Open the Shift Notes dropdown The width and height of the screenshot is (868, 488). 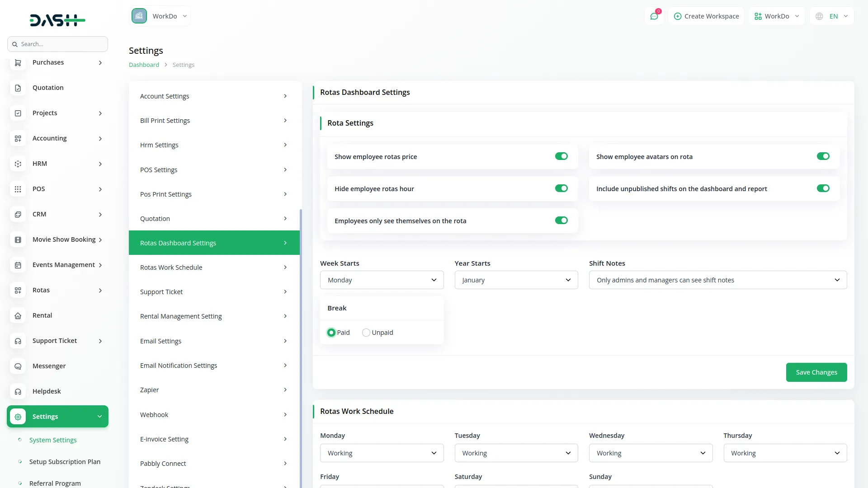(717, 280)
